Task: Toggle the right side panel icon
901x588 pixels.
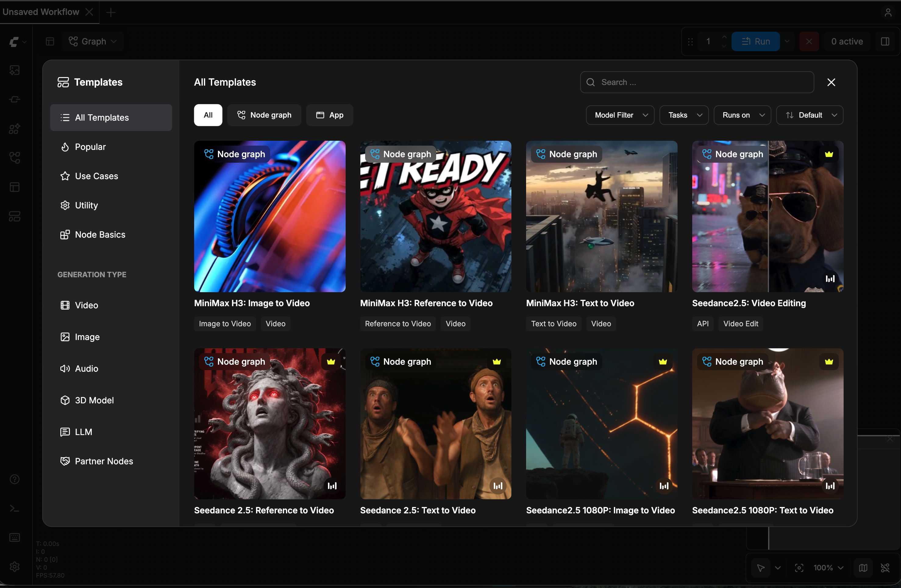Action: [x=885, y=42]
